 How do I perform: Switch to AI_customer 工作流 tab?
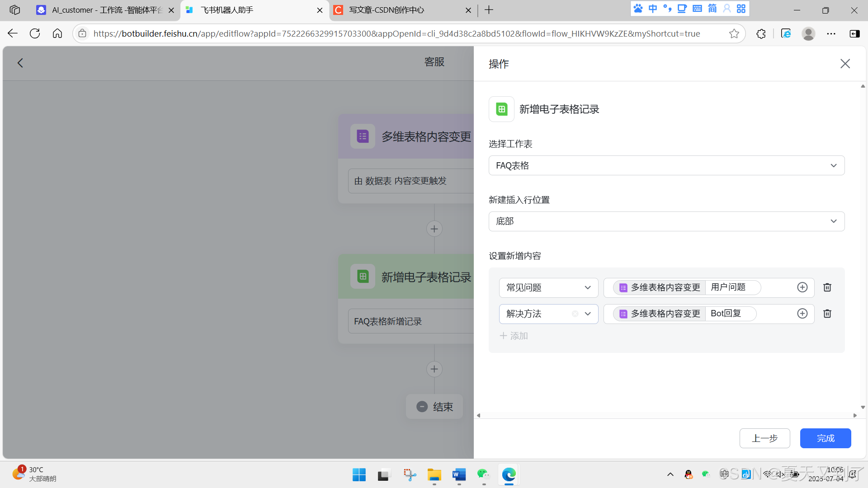point(106,10)
